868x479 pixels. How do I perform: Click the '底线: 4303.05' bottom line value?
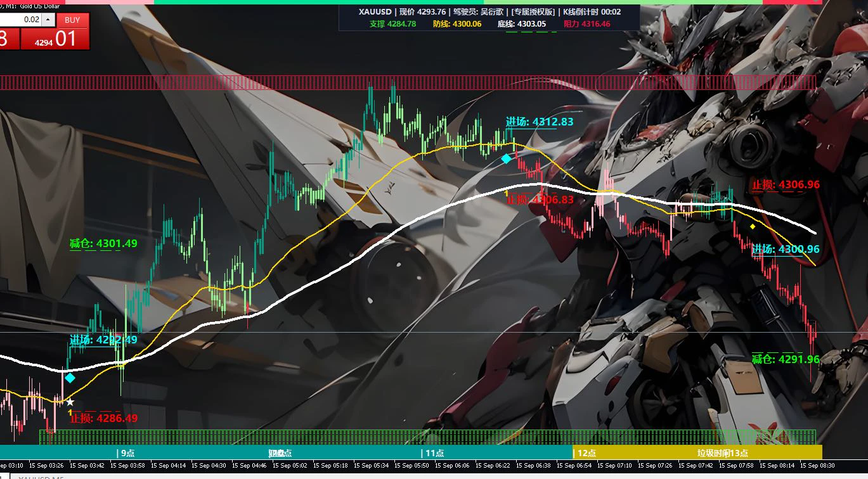coord(522,24)
